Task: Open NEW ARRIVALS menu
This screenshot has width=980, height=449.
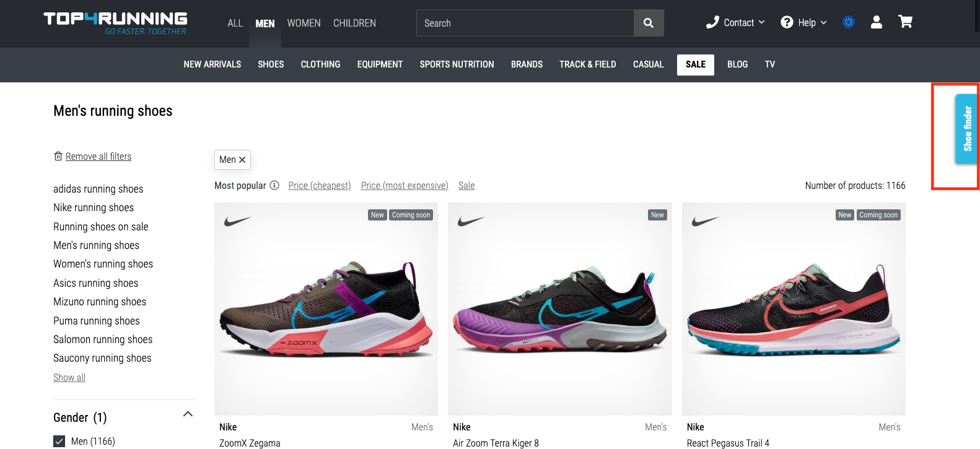Action: click(x=212, y=64)
